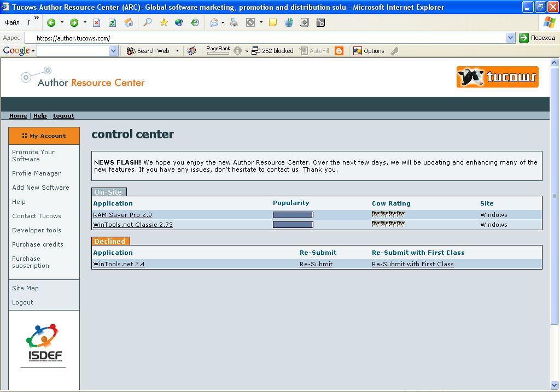Image resolution: width=560 pixels, height=392 pixels.
Task: Open Developer tools in sidebar
Action: pyautogui.click(x=37, y=230)
